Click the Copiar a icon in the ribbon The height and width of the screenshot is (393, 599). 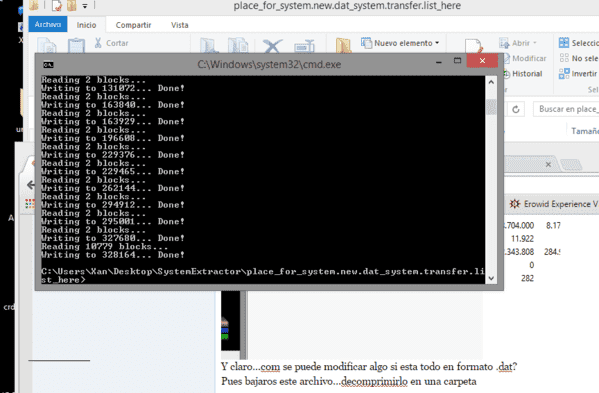pyautogui.click(x=238, y=45)
